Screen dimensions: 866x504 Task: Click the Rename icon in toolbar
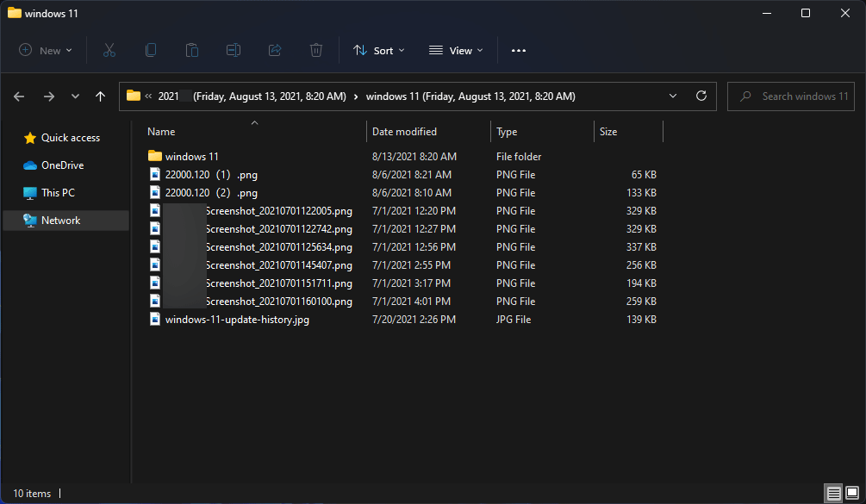233,50
